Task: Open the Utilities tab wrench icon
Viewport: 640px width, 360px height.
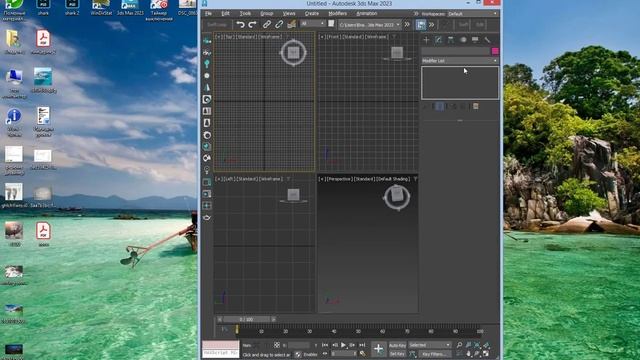Action: [x=487, y=40]
